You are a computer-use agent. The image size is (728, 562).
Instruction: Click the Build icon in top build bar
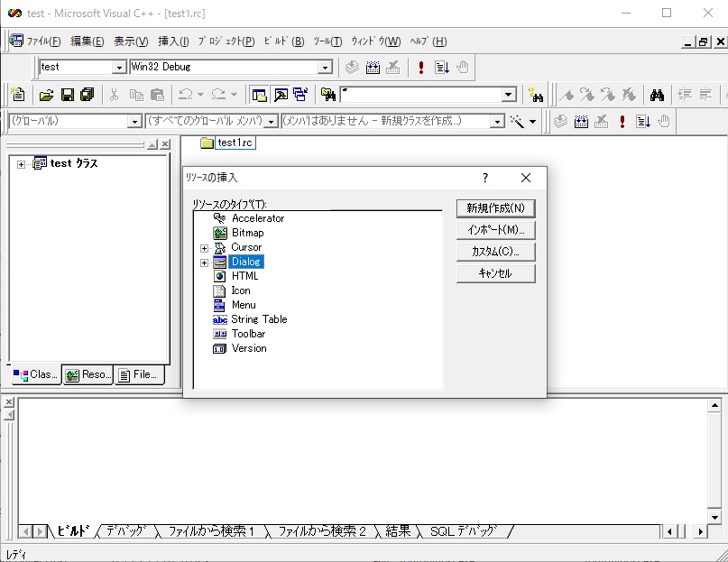[x=373, y=68]
